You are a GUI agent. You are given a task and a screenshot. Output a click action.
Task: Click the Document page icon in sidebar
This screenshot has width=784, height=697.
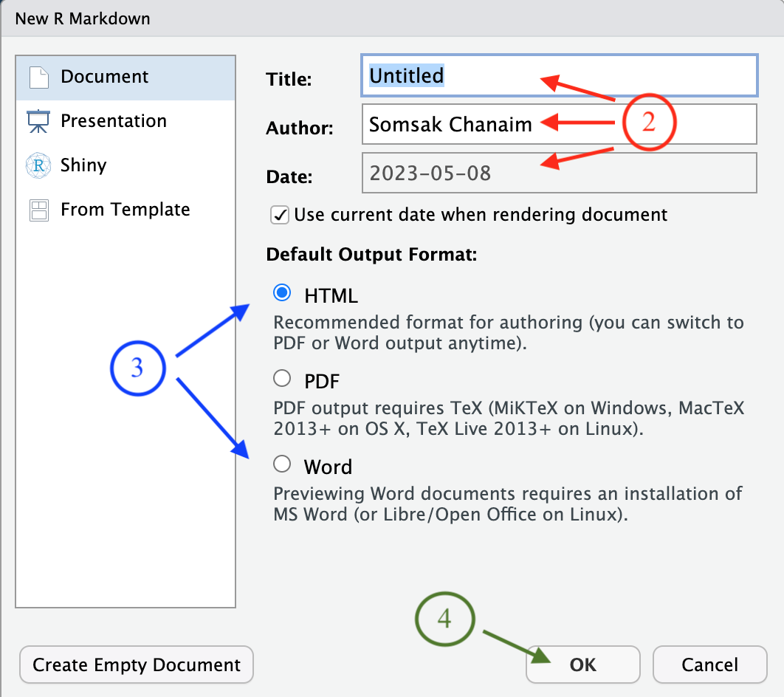point(38,77)
